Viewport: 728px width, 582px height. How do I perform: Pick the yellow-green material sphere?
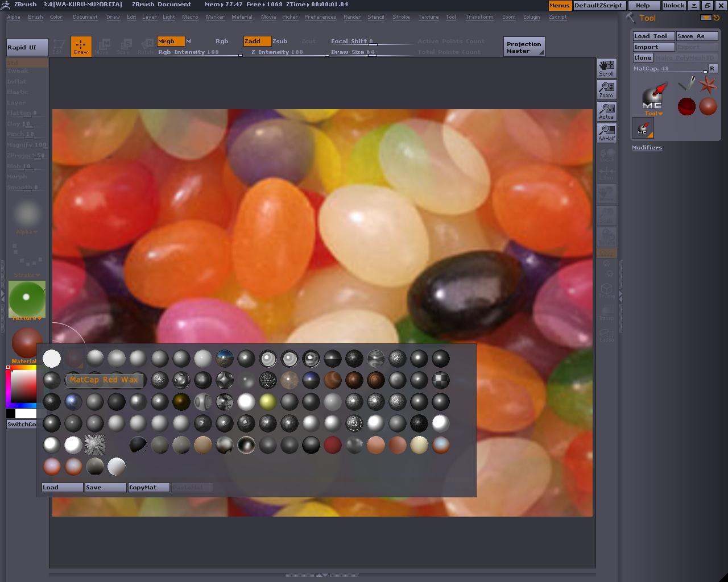pyautogui.click(x=268, y=402)
